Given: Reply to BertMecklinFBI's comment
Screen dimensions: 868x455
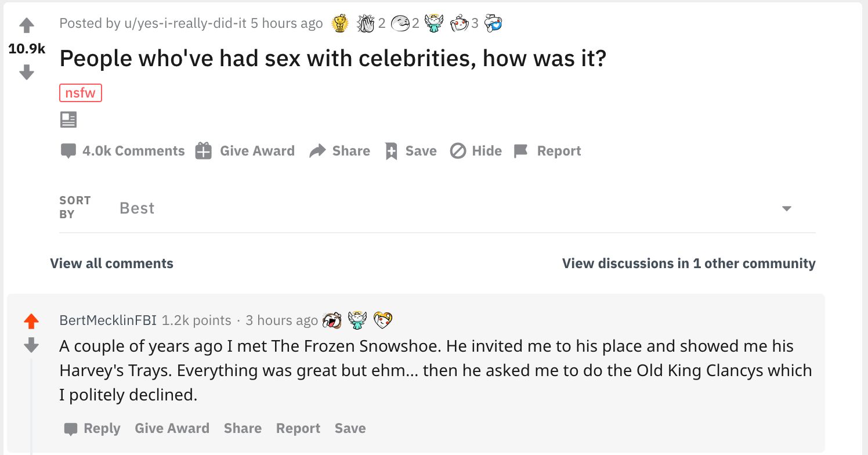Looking at the screenshot, I should (x=92, y=428).
